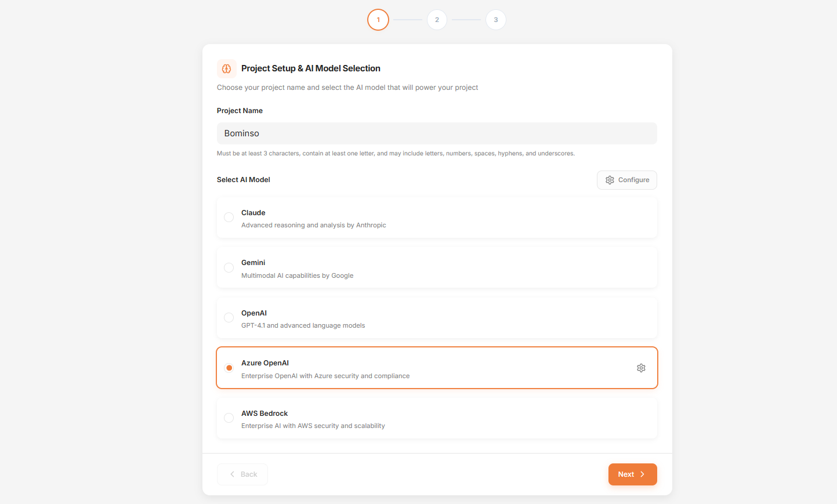Click the gear icon in Configure button

pos(610,180)
